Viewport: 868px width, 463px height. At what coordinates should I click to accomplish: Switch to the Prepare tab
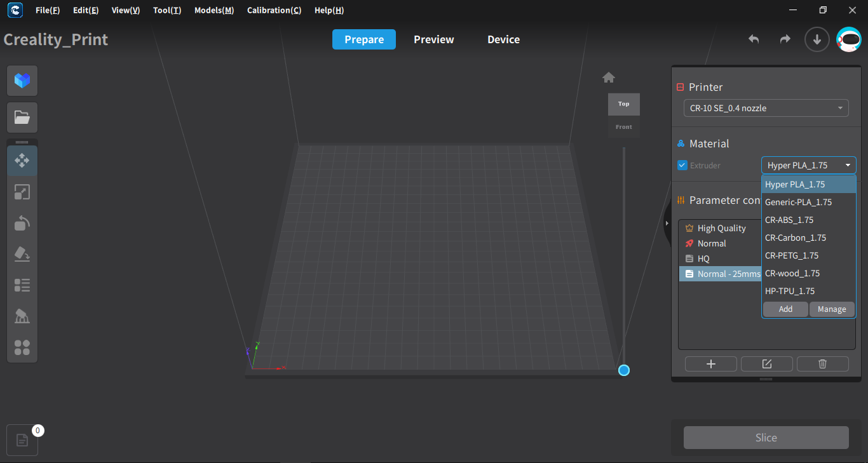click(x=364, y=39)
